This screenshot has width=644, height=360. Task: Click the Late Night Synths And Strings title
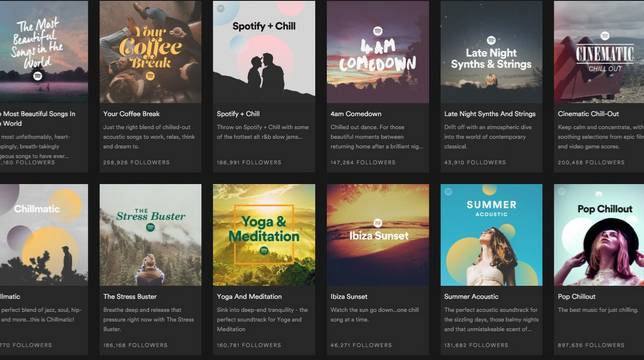tap(490, 114)
